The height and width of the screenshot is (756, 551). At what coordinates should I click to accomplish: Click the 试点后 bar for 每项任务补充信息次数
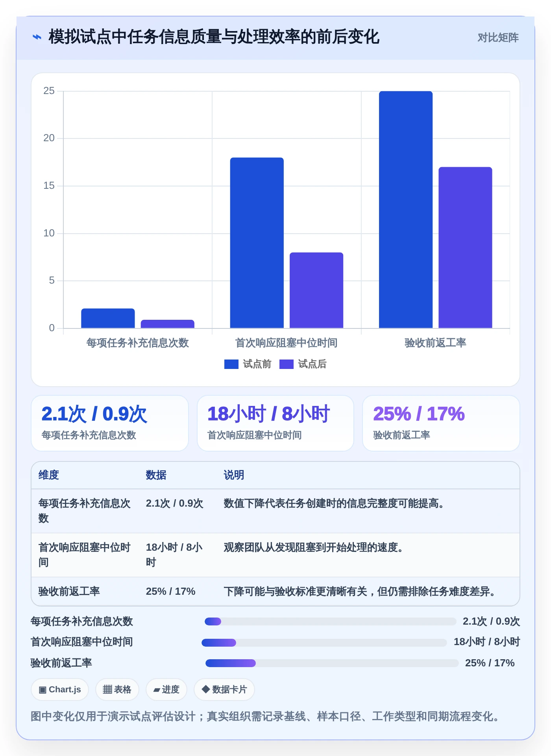(x=168, y=324)
